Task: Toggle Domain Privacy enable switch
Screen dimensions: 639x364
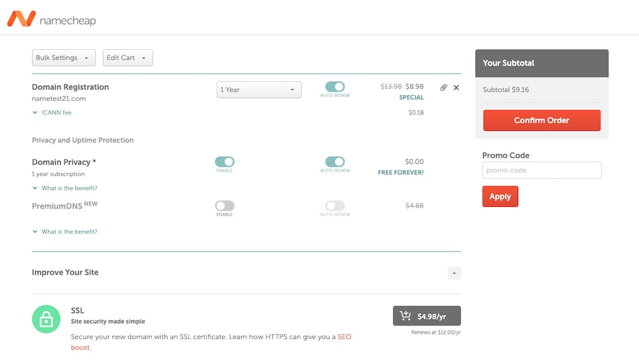Action: click(x=224, y=162)
